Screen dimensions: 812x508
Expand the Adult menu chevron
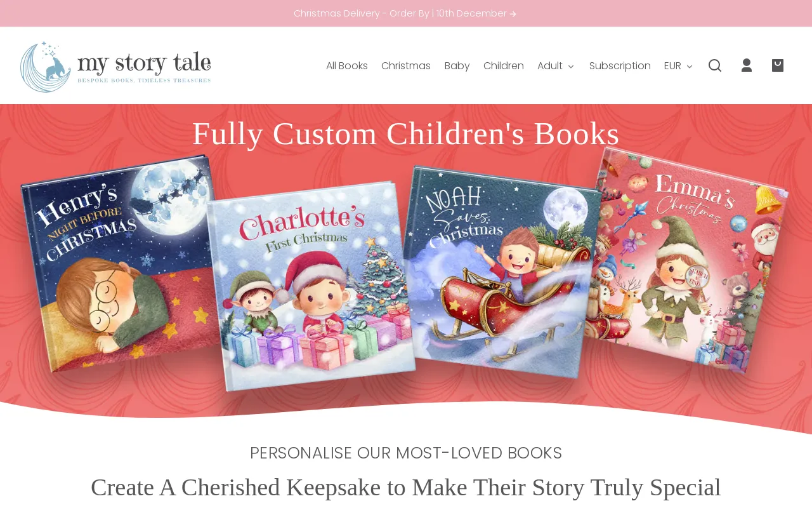tap(571, 66)
